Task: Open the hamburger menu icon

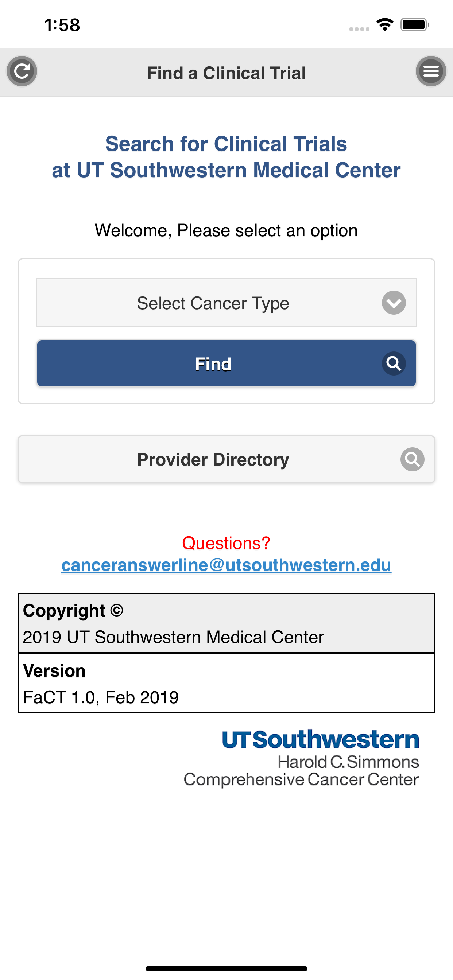Action: [x=431, y=71]
